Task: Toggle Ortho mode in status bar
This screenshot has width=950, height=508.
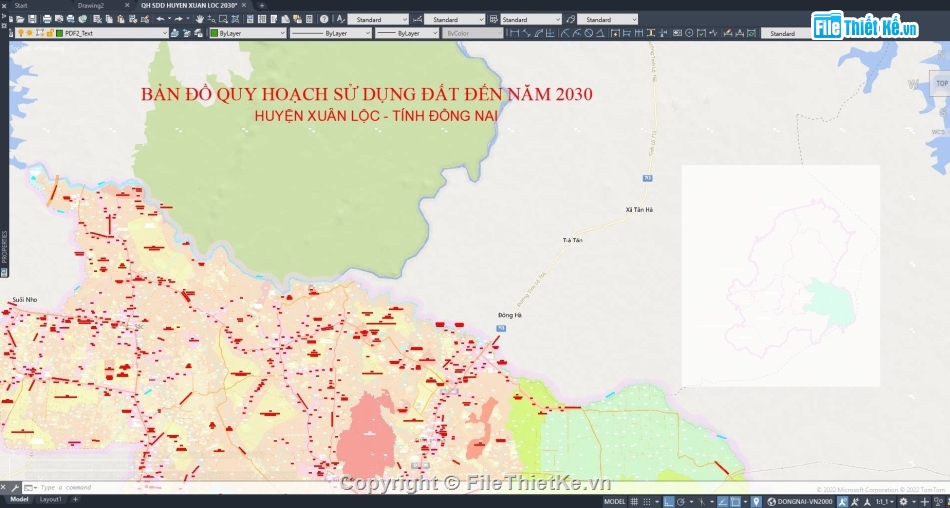Action: [x=668, y=501]
